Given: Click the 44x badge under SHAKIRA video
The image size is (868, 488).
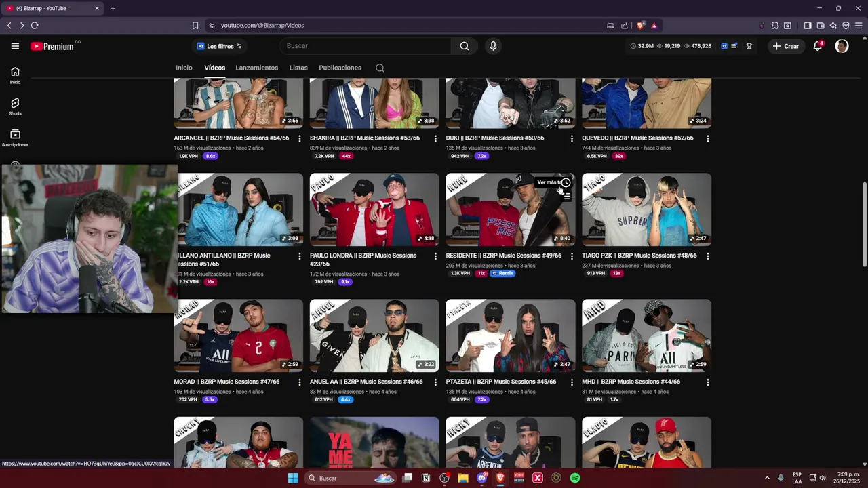Looking at the screenshot, I should (346, 156).
